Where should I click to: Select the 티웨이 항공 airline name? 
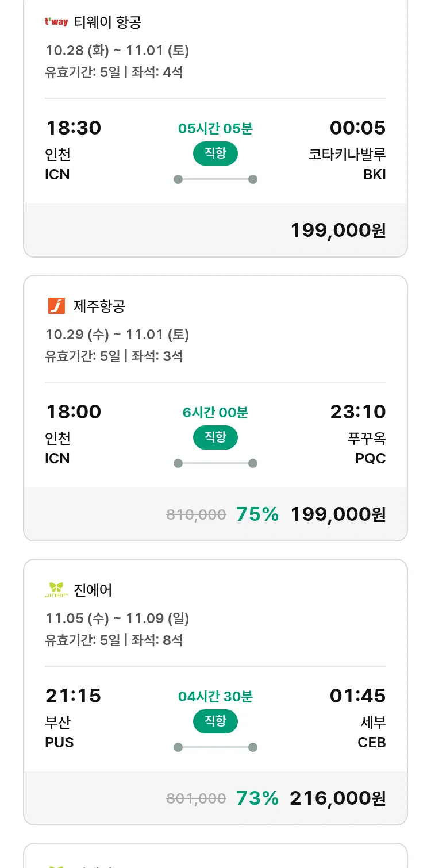pyautogui.click(x=107, y=22)
